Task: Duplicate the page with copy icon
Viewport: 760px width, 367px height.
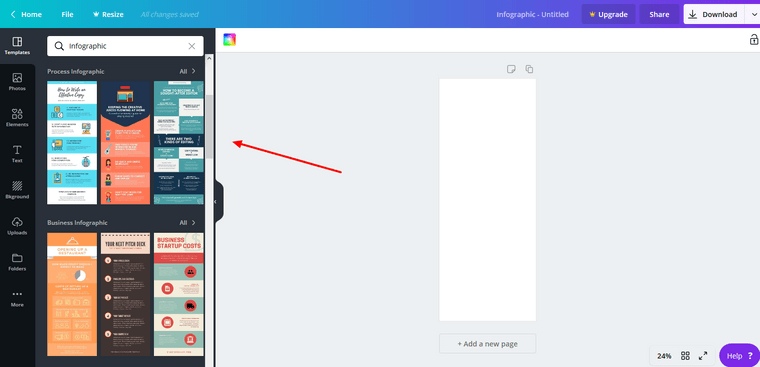Action: click(x=529, y=69)
